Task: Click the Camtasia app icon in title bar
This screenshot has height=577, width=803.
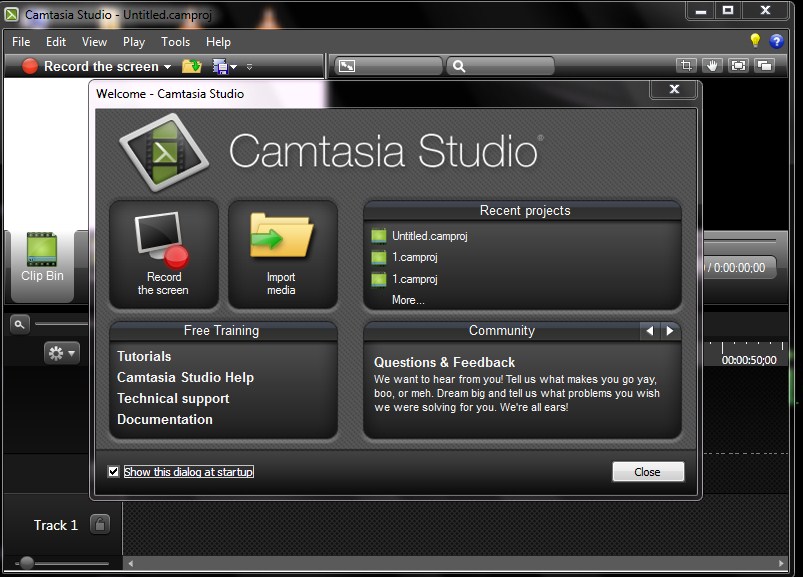Action: tap(11, 14)
